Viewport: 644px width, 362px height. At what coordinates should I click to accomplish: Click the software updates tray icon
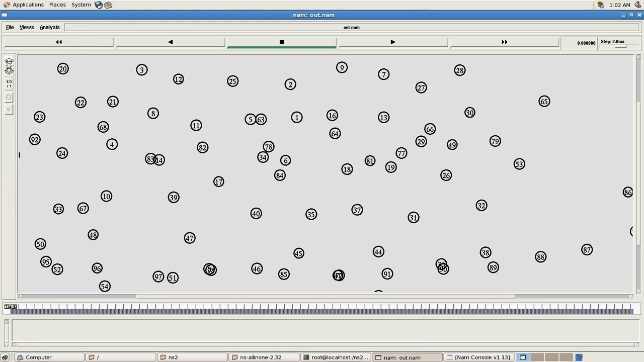[x=601, y=5]
